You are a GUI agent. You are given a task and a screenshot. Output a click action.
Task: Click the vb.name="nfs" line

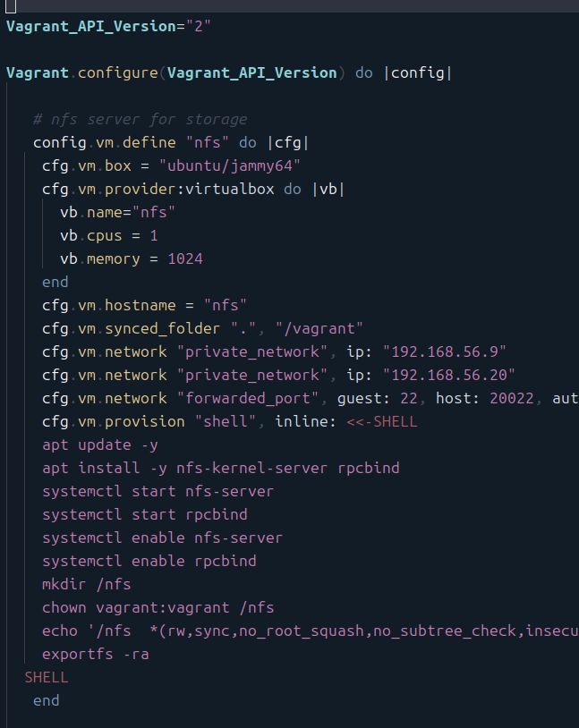[117, 212]
